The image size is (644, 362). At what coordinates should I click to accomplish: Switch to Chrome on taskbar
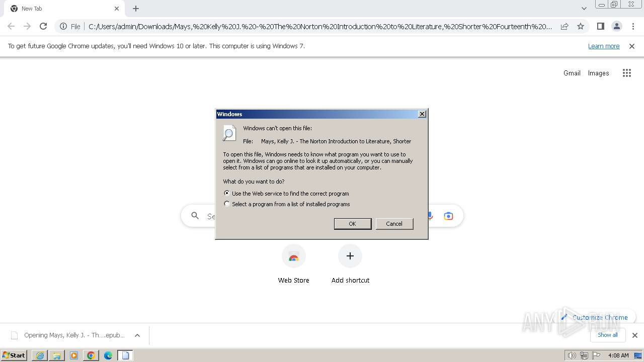coord(91,355)
